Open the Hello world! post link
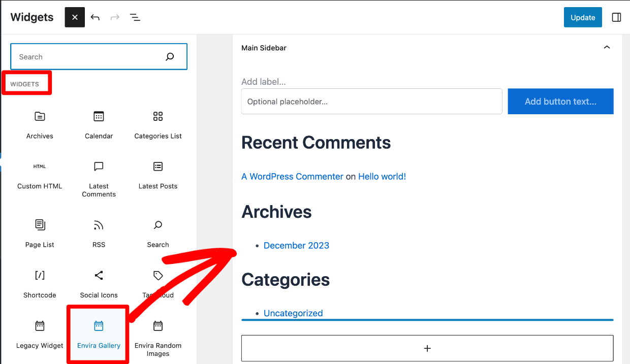 point(382,177)
